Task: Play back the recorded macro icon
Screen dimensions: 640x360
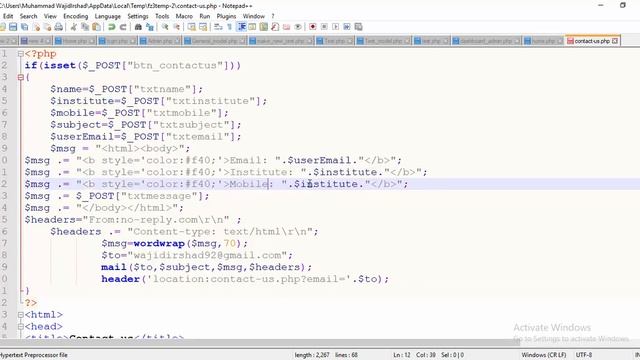Action: tap(336, 27)
